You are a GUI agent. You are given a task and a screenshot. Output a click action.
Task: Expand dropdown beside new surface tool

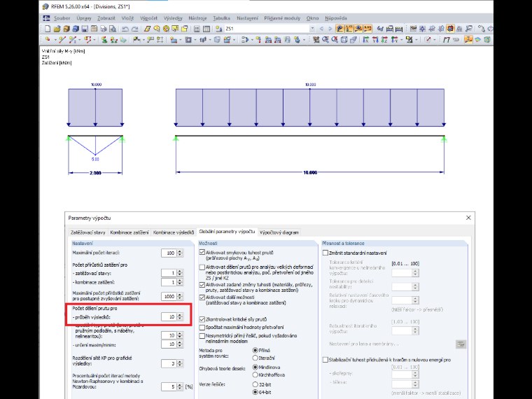(180, 40)
